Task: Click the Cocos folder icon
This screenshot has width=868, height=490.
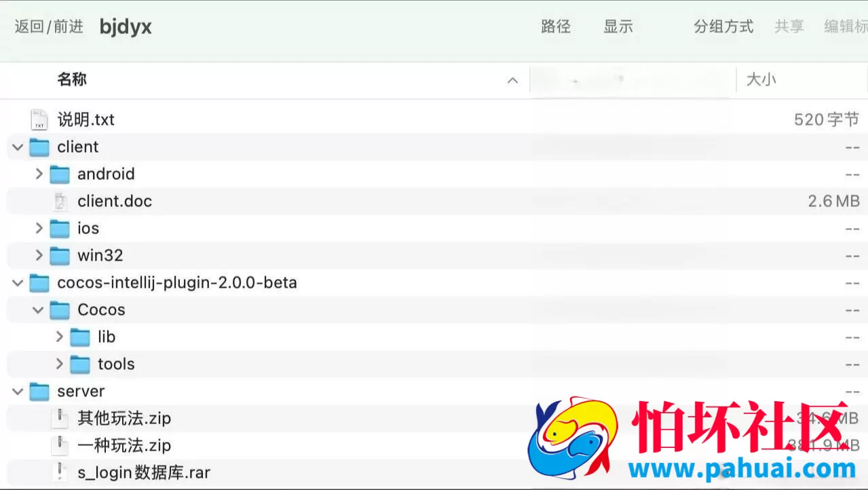Action: pos(60,310)
